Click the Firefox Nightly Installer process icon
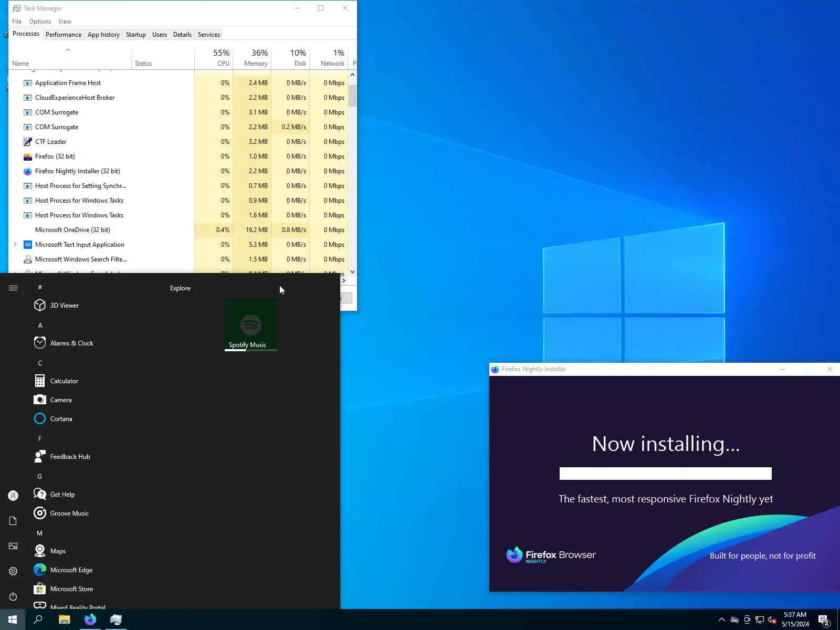Screen dimensions: 840x630 point(28,171)
